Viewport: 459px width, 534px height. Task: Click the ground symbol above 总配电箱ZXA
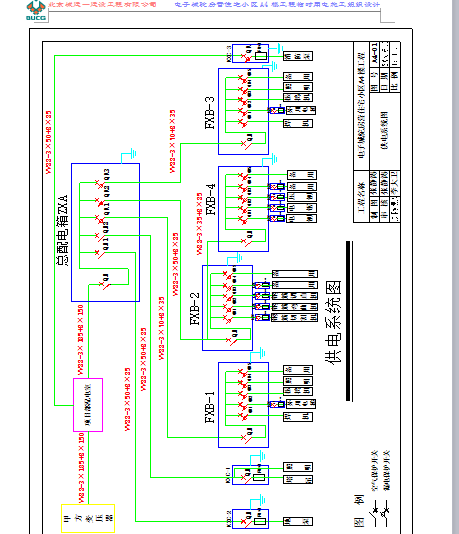(x=129, y=156)
